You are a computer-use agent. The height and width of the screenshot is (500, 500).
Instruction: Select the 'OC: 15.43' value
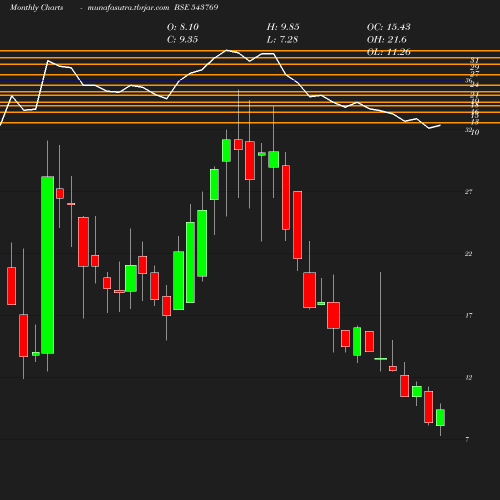tap(388, 27)
